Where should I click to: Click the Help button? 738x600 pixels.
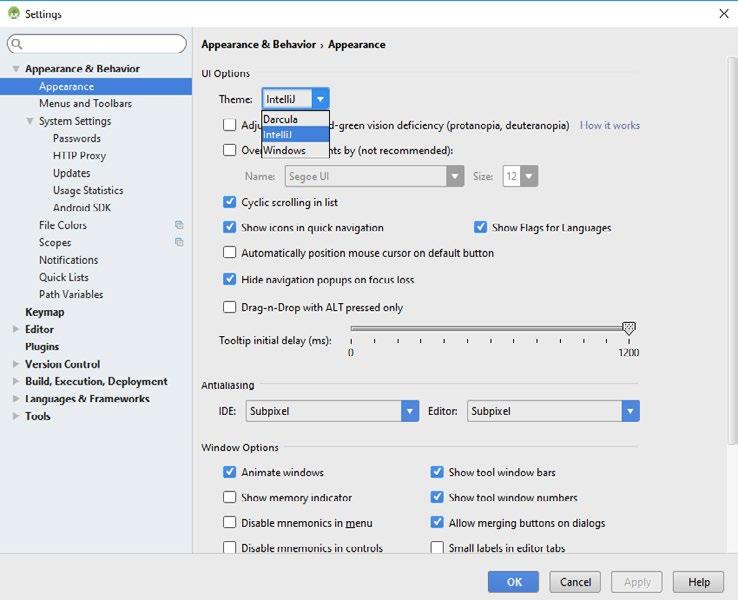coord(698,582)
